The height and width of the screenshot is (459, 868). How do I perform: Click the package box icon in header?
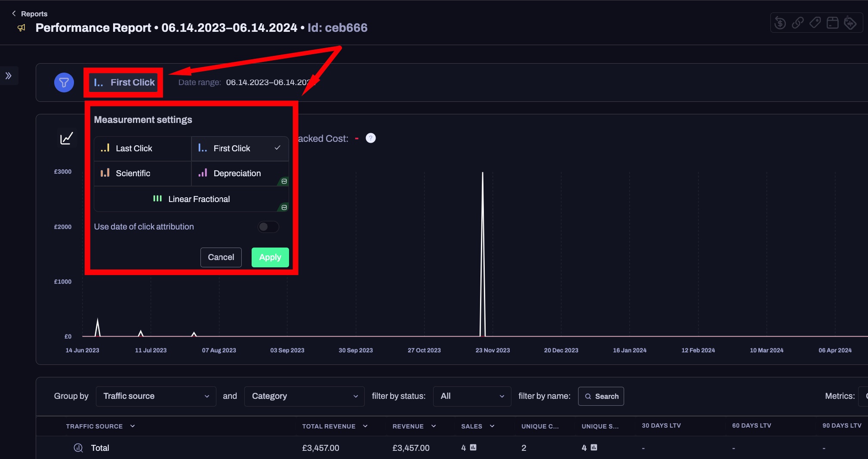point(833,23)
